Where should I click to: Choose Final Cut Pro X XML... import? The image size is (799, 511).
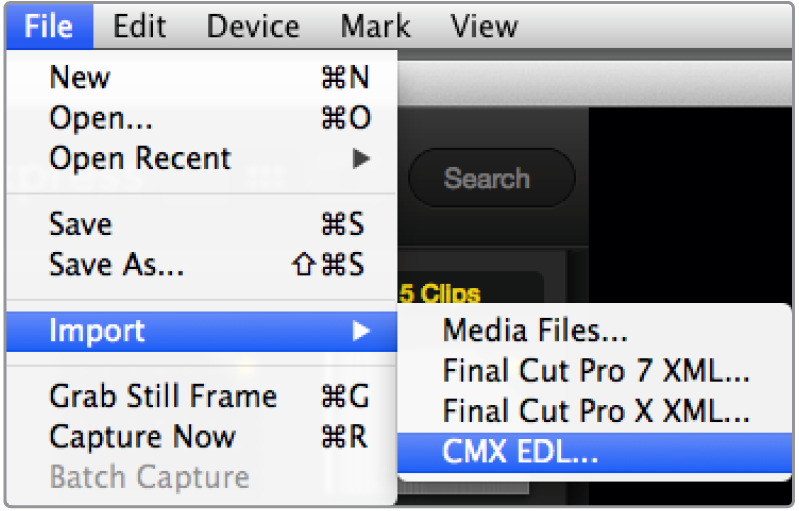coord(595,412)
